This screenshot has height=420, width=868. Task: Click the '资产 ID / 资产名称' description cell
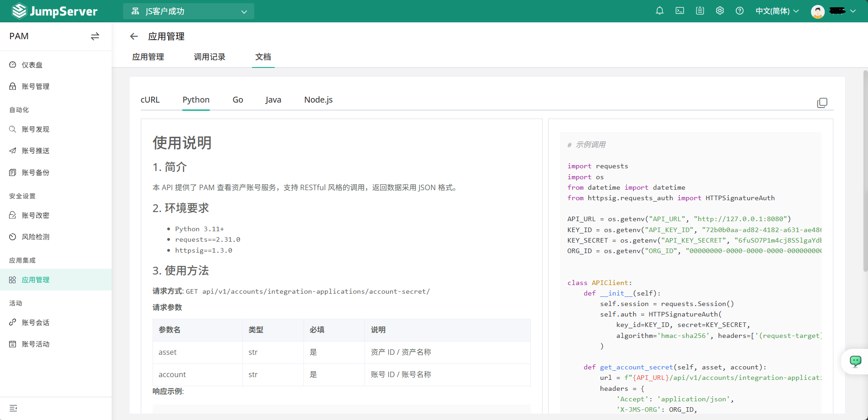(x=447, y=352)
